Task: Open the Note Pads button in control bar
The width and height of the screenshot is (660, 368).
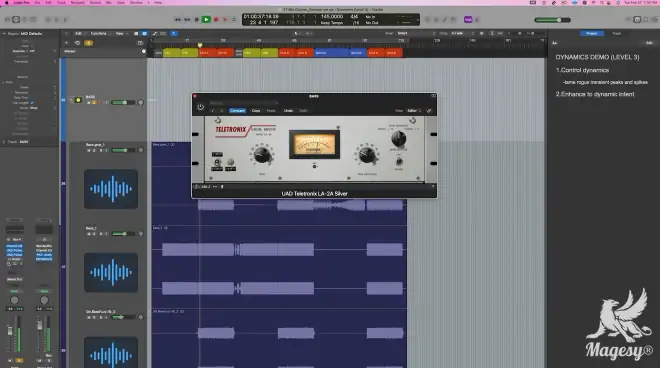Action: 637,19
